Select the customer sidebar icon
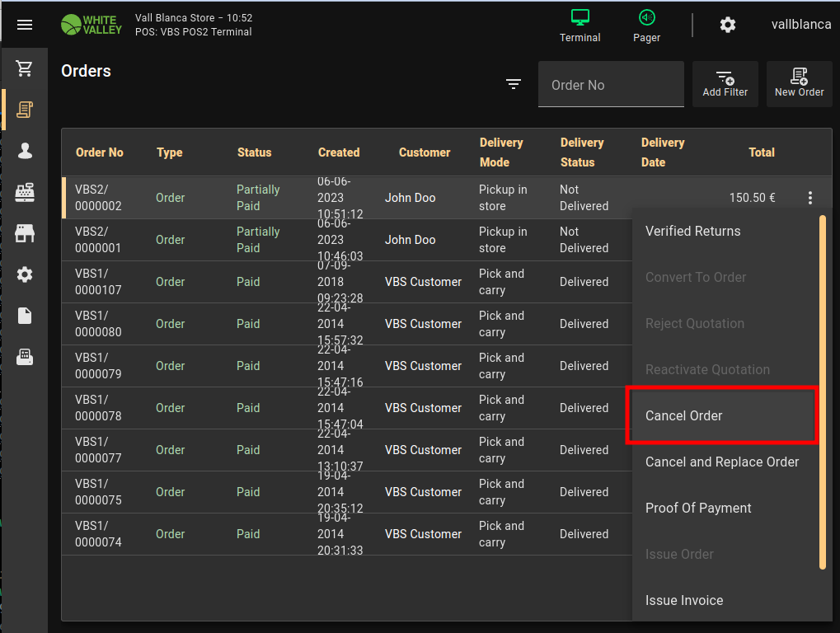Image resolution: width=840 pixels, height=633 pixels. point(25,151)
